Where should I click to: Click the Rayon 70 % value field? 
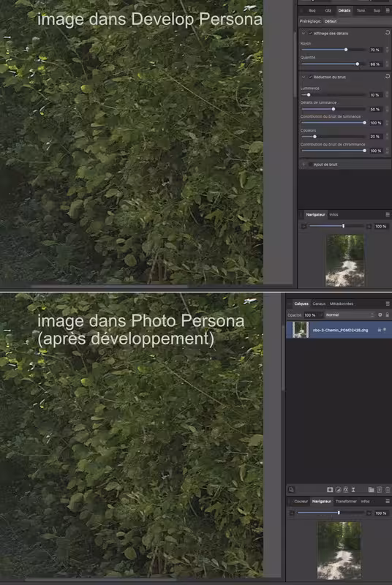coord(375,50)
